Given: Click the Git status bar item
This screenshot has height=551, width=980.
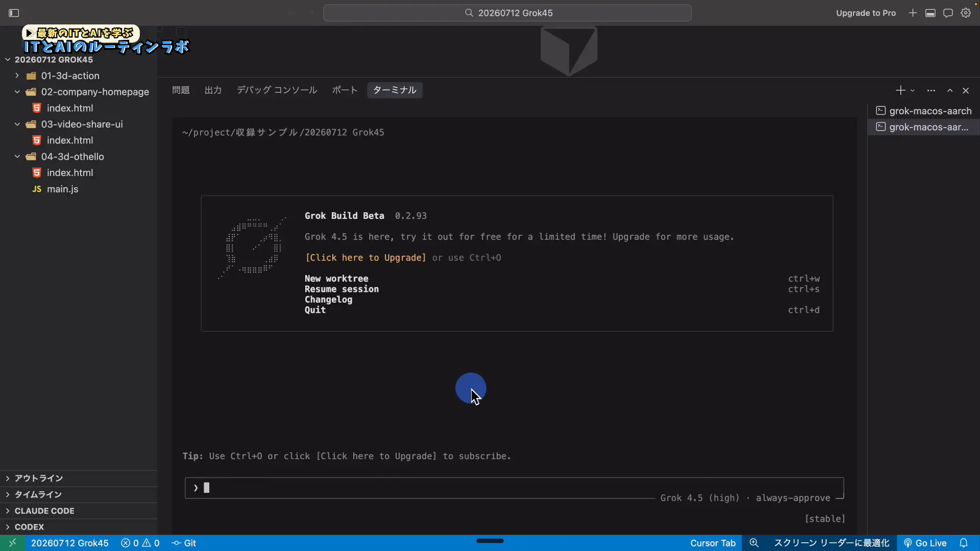Looking at the screenshot, I should point(184,543).
